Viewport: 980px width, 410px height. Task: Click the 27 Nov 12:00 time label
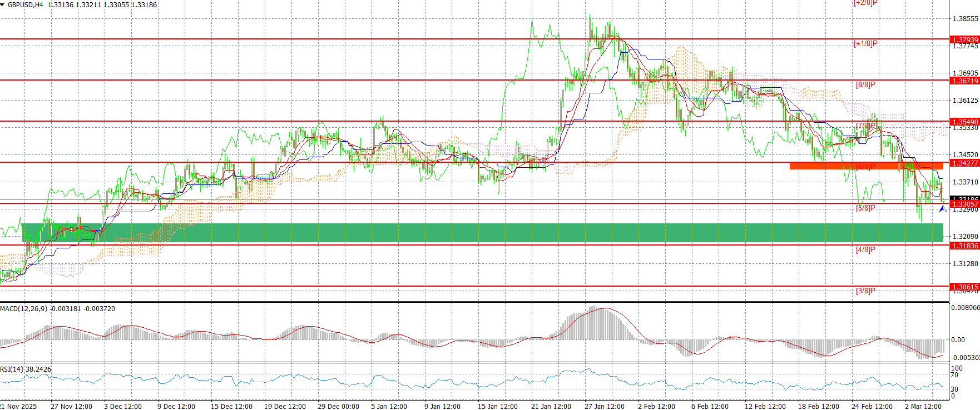pyautogui.click(x=71, y=406)
